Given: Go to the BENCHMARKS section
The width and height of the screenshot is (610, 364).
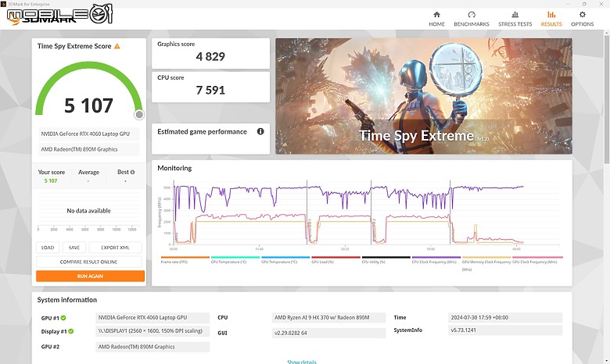Looking at the screenshot, I should tap(472, 24).
